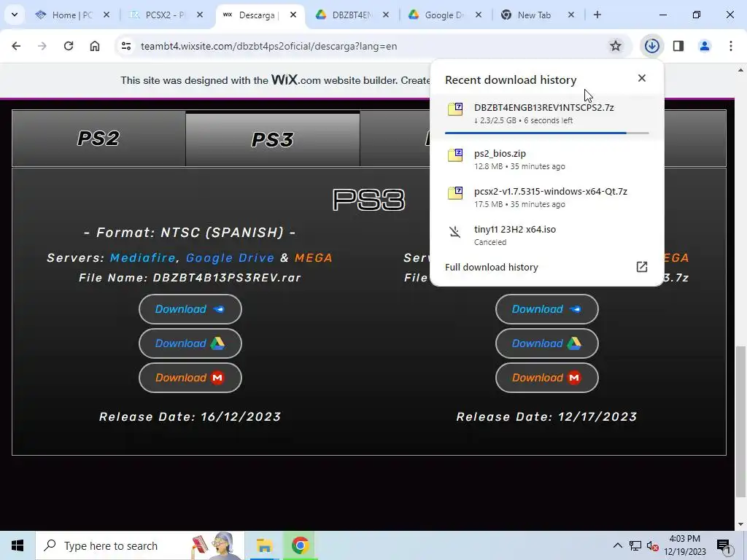This screenshot has height=560, width=747.
Task: Open the Chrome profile icon
Action: 704,46
